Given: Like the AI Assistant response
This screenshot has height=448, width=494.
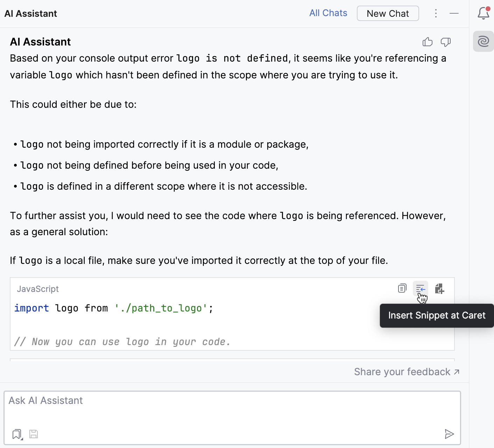Looking at the screenshot, I should [427, 42].
